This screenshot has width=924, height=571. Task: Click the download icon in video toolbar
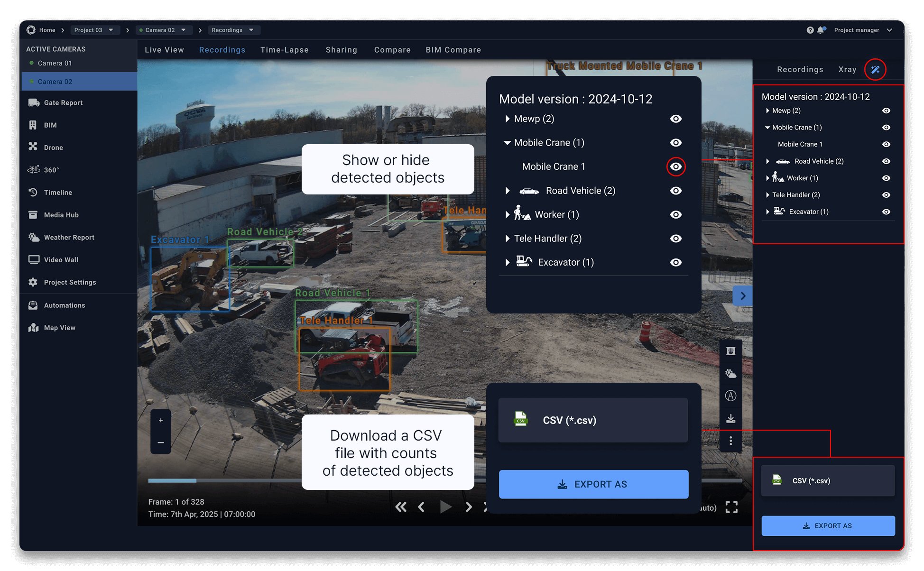(x=730, y=418)
